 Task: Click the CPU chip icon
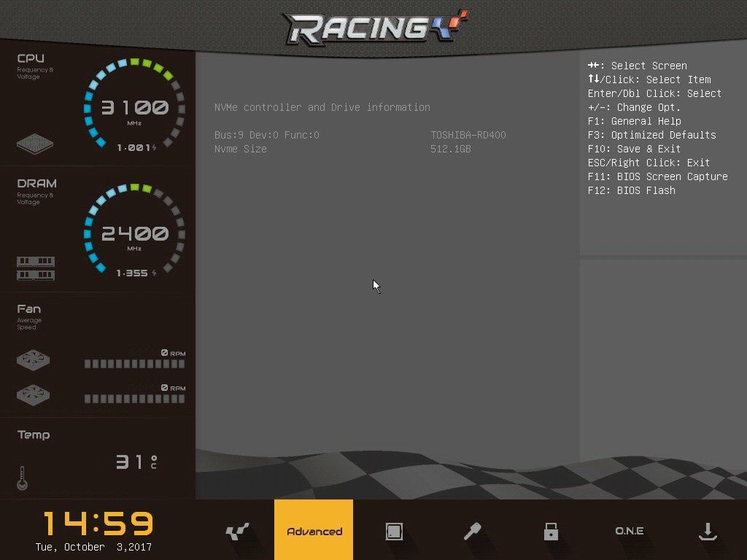pyautogui.click(x=35, y=144)
